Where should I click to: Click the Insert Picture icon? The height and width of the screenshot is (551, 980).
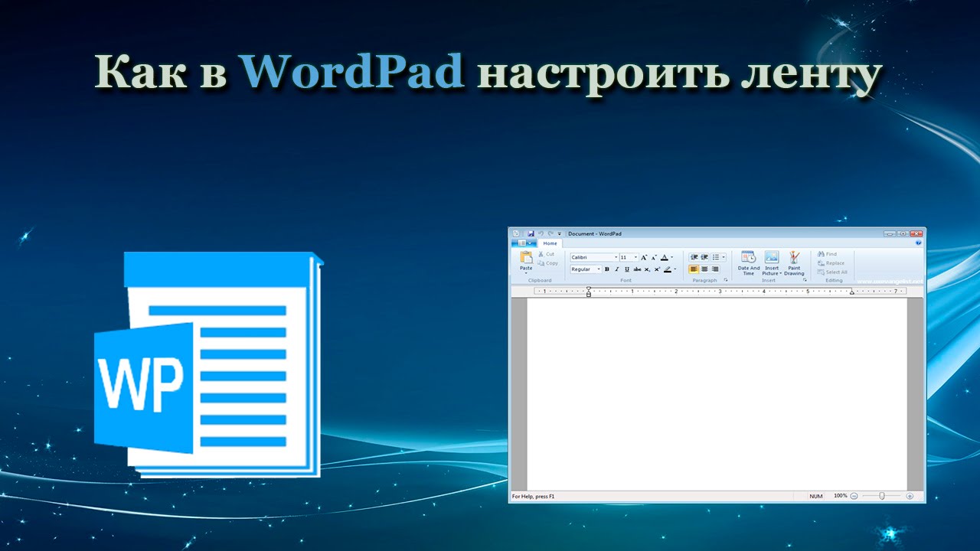pyautogui.click(x=772, y=257)
